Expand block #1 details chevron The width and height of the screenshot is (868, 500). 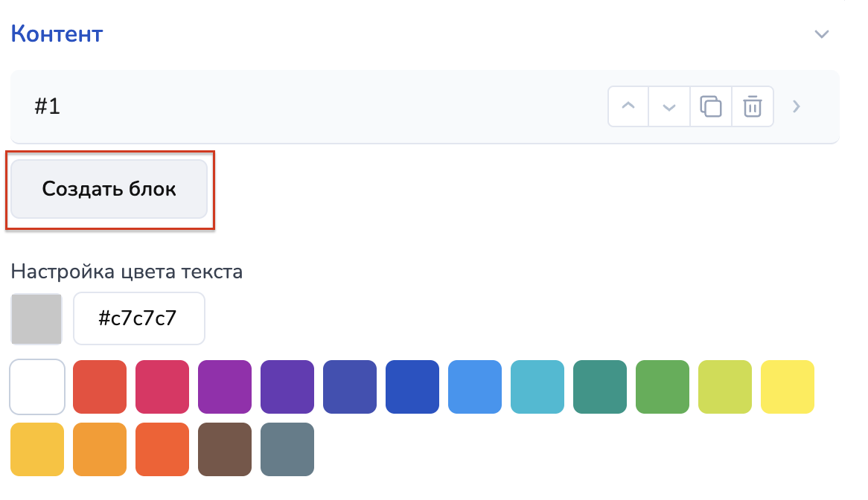797,106
